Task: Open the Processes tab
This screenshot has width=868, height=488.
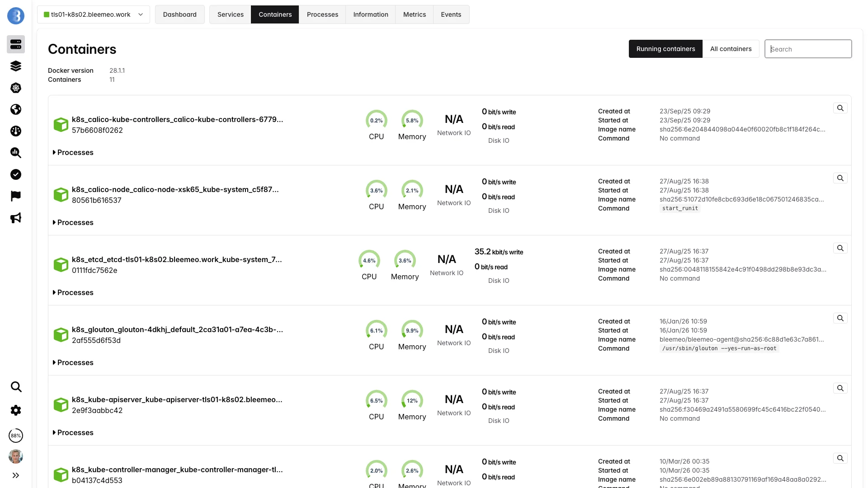Action: tap(322, 14)
